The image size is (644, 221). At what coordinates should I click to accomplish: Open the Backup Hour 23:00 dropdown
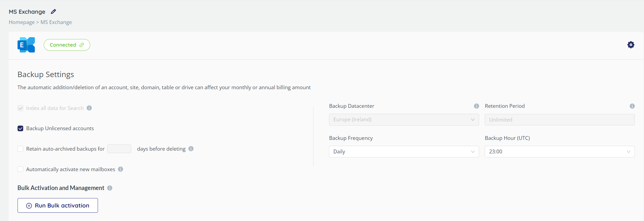tap(560, 152)
